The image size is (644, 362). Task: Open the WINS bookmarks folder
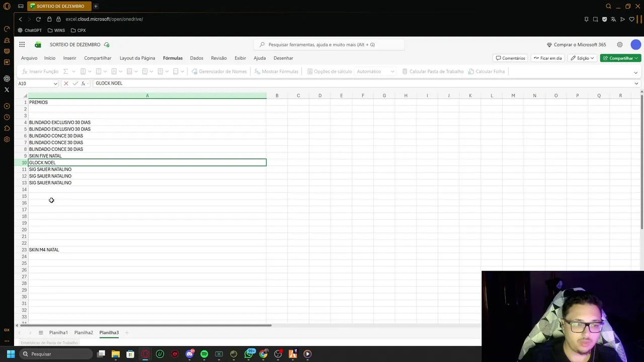(56, 30)
